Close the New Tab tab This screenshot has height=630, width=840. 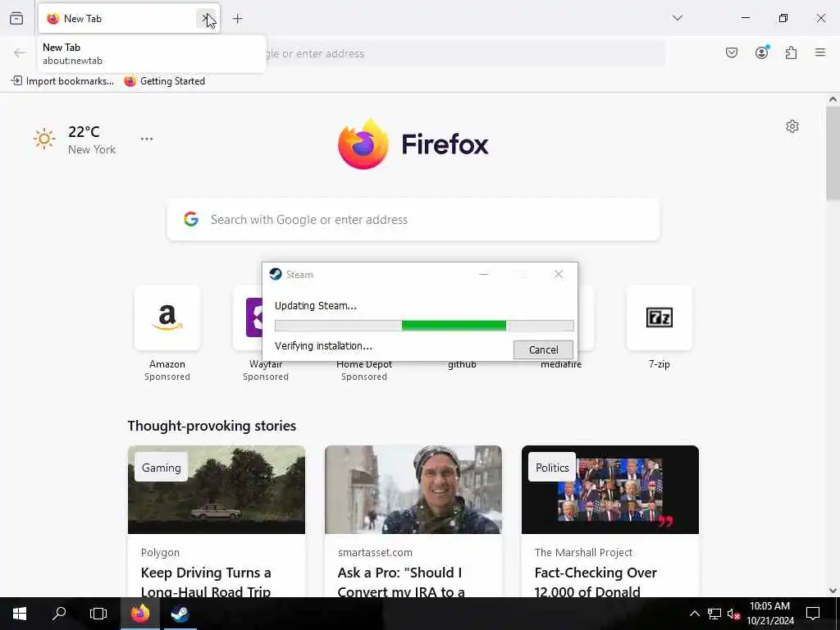pyautogui.click(x=206, y=18)
